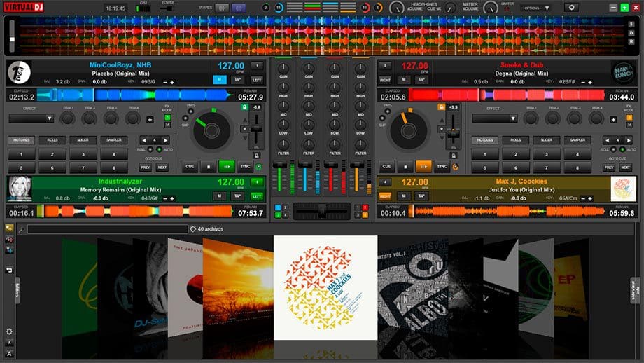The width and height of the screenshot is (644, 363).
Task: Increase loop length with right arrow on left deck
Action: (165, 140)
